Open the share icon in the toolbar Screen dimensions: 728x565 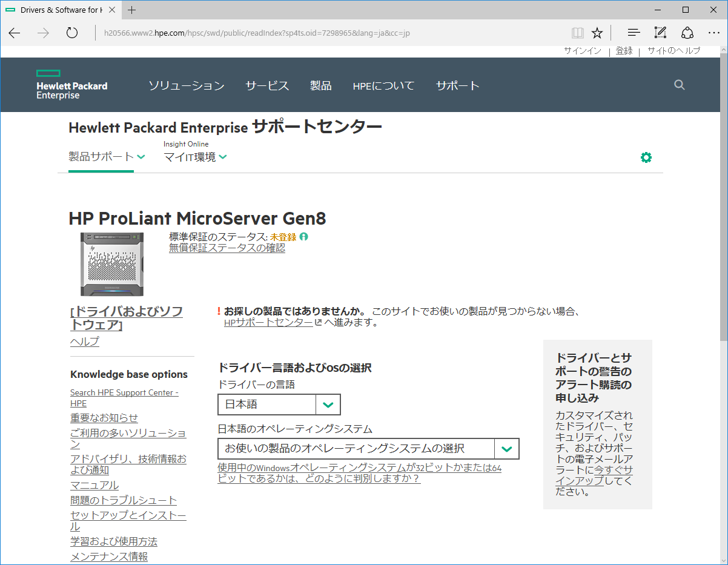pyautogui.click(x=687, y=33)
